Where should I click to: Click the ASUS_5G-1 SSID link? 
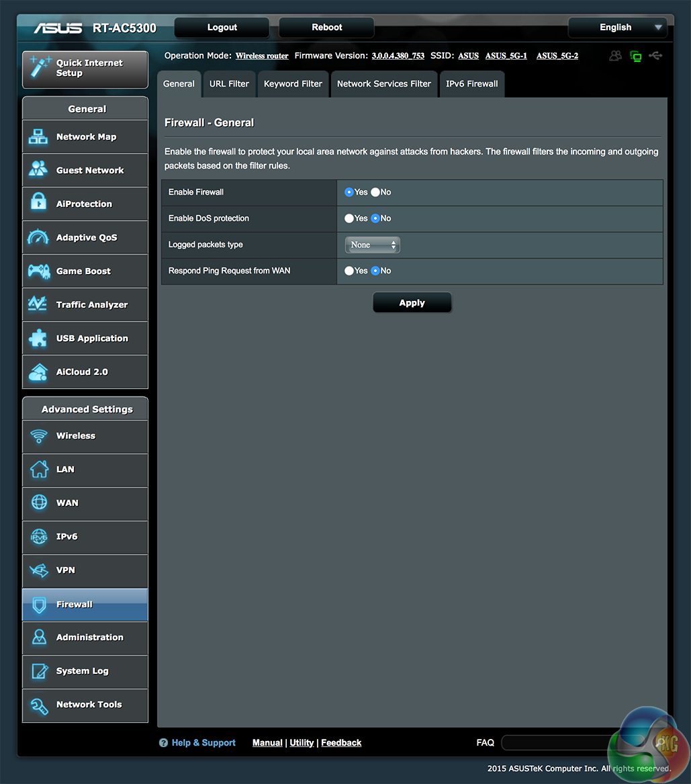pyautogui.click(x=506, y=56)
